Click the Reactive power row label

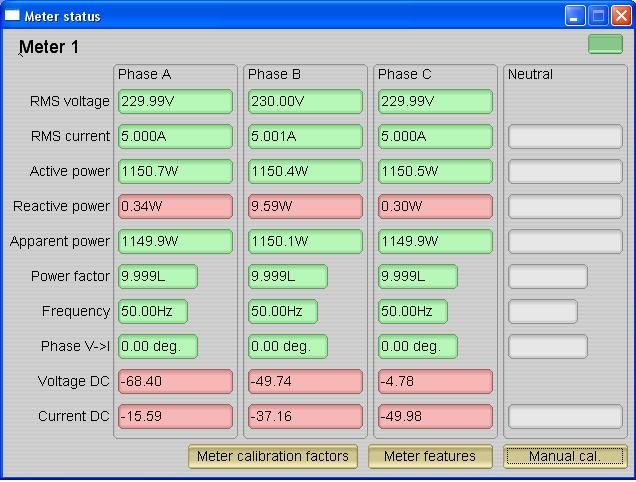(x=61, y=206)
